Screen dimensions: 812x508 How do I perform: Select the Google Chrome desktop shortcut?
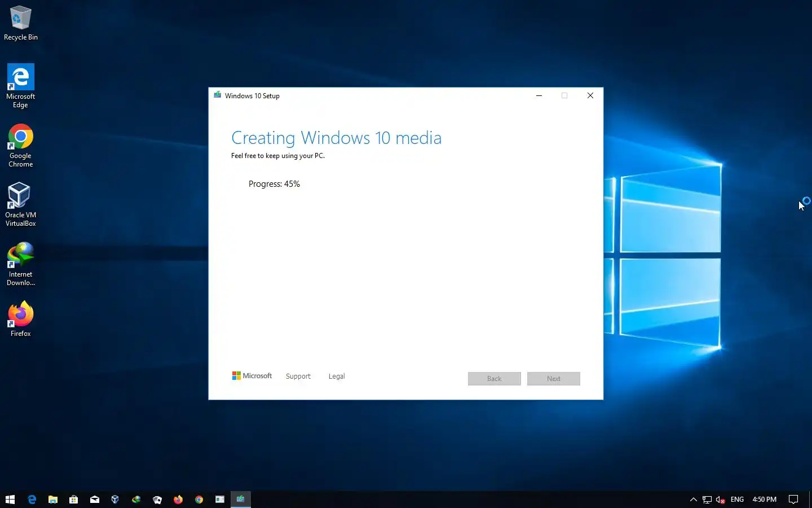(x=21, y=146)
